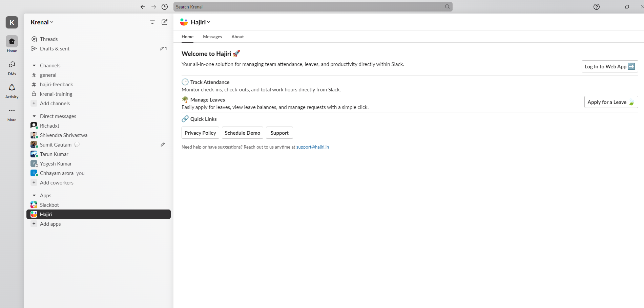The height and width of the screenshot is (308, 644).
Task: Click Slackbot's avatar icon
Action: point(34,205)
